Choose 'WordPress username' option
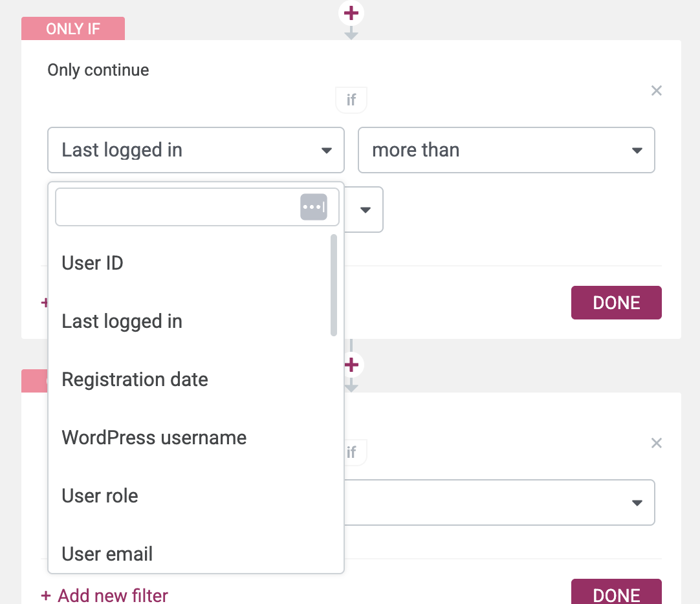The height and width of the screenshot is (604, 700). (154, 438)
